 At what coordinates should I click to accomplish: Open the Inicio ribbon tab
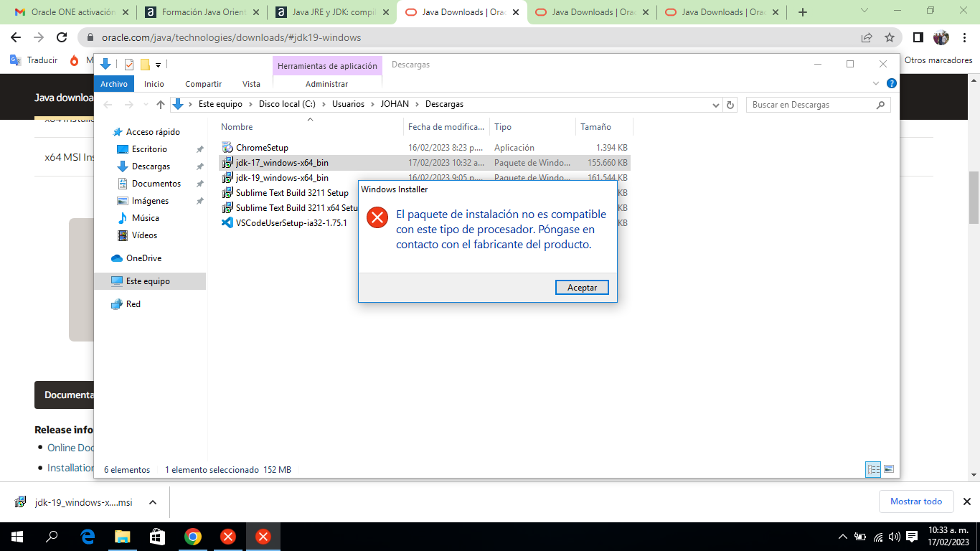(x=154, y=84)
